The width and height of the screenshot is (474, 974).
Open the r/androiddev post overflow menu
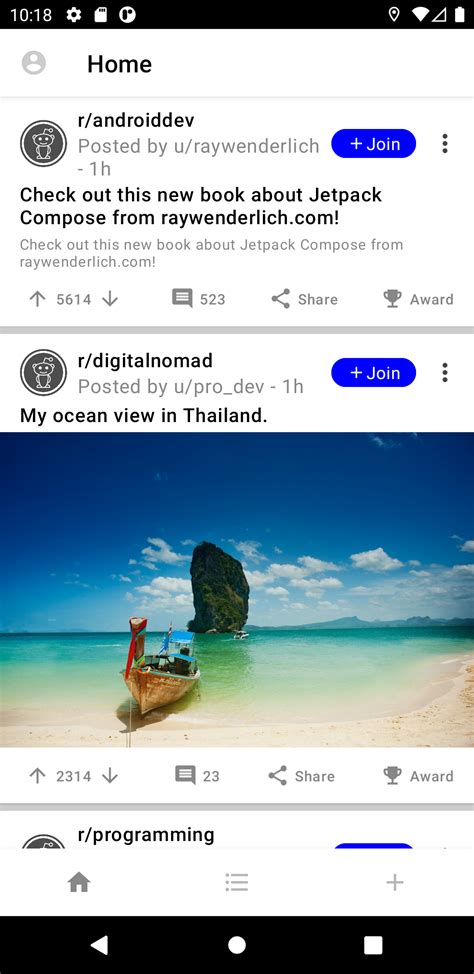pyautogui.click(x=445, y=143)
